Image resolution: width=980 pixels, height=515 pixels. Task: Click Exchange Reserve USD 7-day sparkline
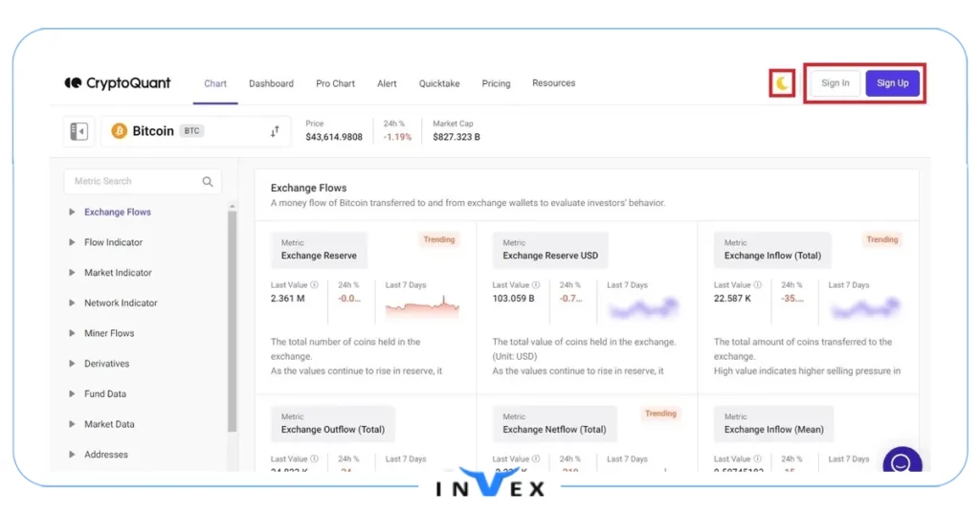point(643,307)
